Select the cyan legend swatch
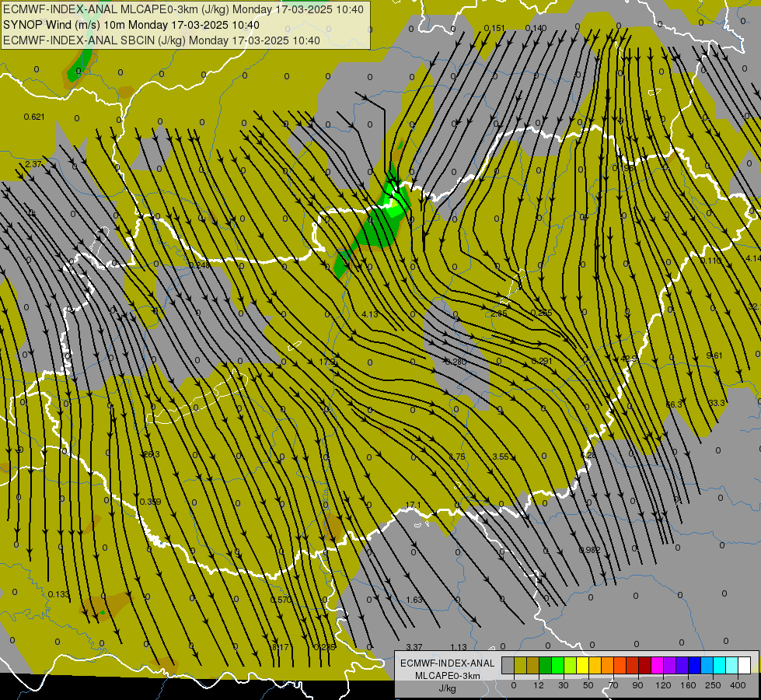Viewport: 761px width, 700px height. (x=719, y=665)
